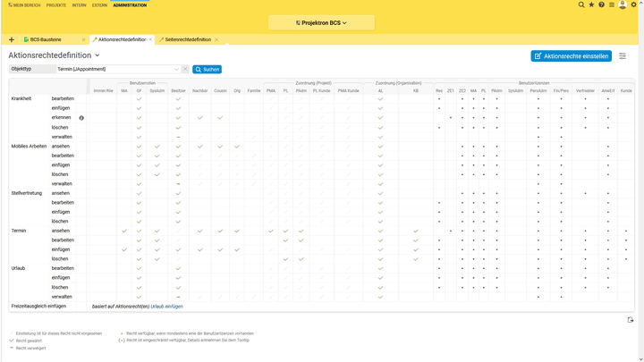
Task: Close the BCS-Bausteine tab
Action: click(83, 40)
